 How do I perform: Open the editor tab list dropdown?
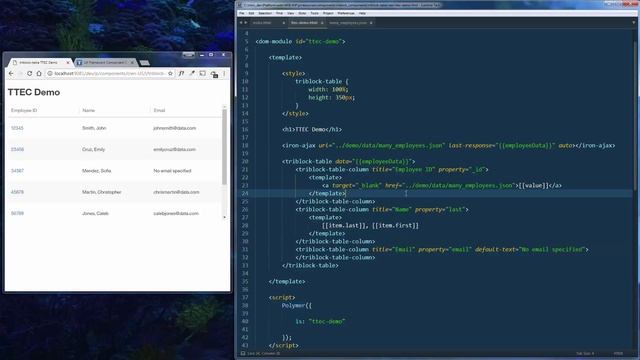(633, 23)
